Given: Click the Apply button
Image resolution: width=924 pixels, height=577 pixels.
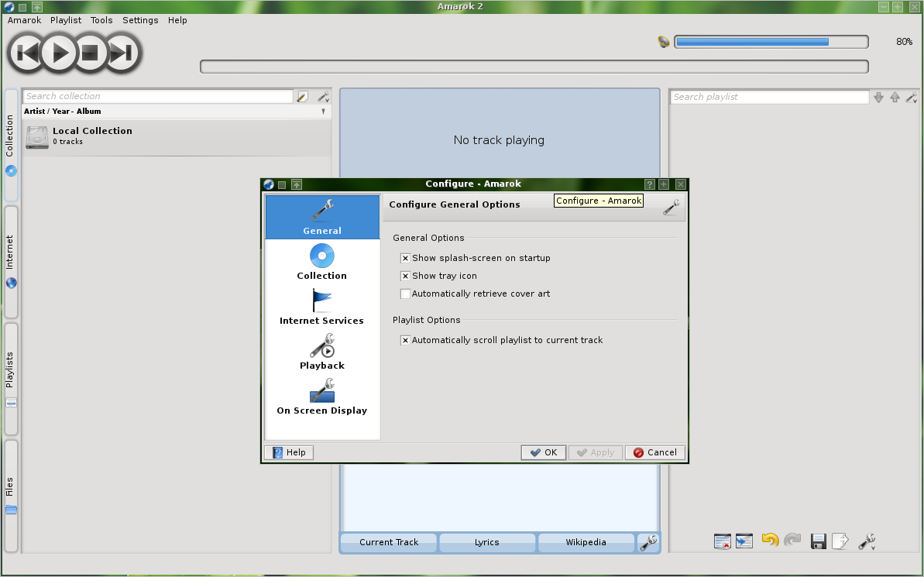Looking at the screenshot, I should [595, 452].
